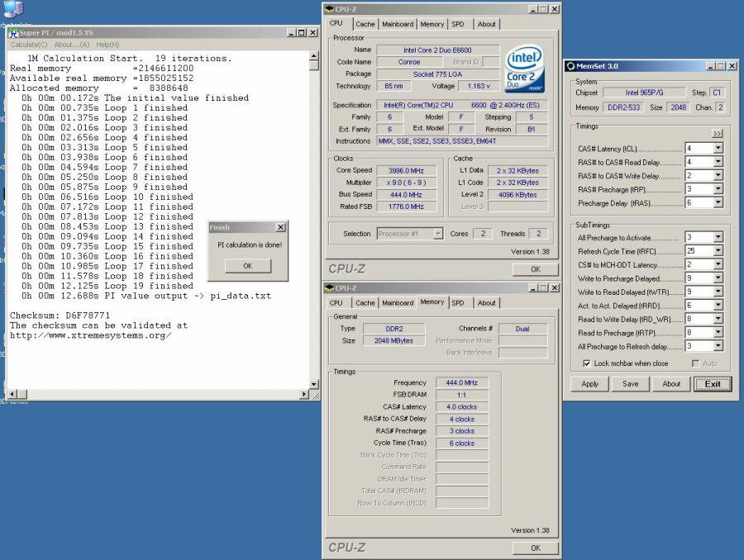This screenshot has width=744, height=560.
Task: Open the Write to Precharge Delayed dropdown
Action: (x=718, y=278)
